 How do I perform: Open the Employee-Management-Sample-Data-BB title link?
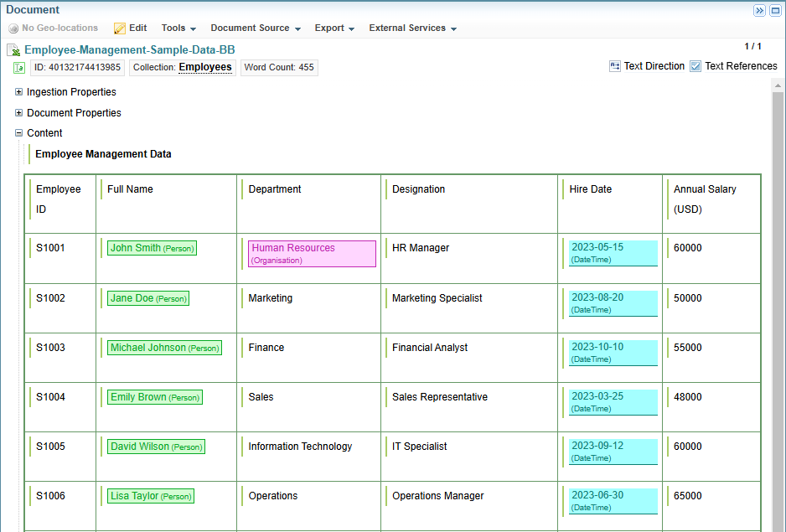coord(129,50)
